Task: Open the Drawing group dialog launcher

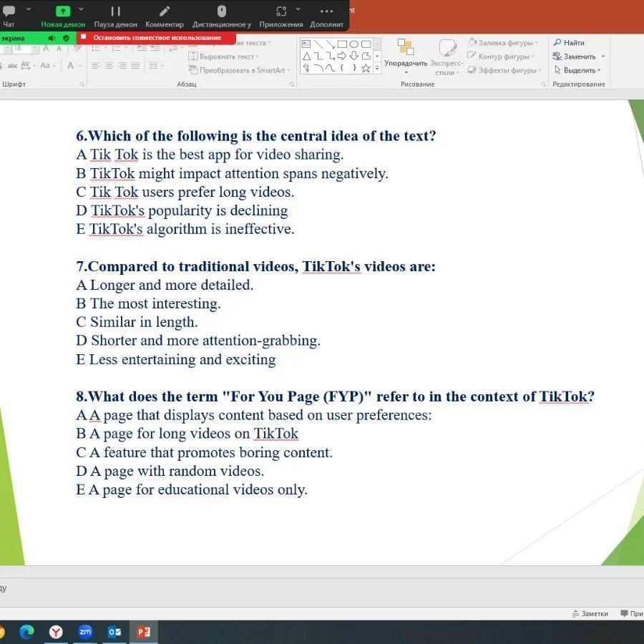Action: coord(543,84)
